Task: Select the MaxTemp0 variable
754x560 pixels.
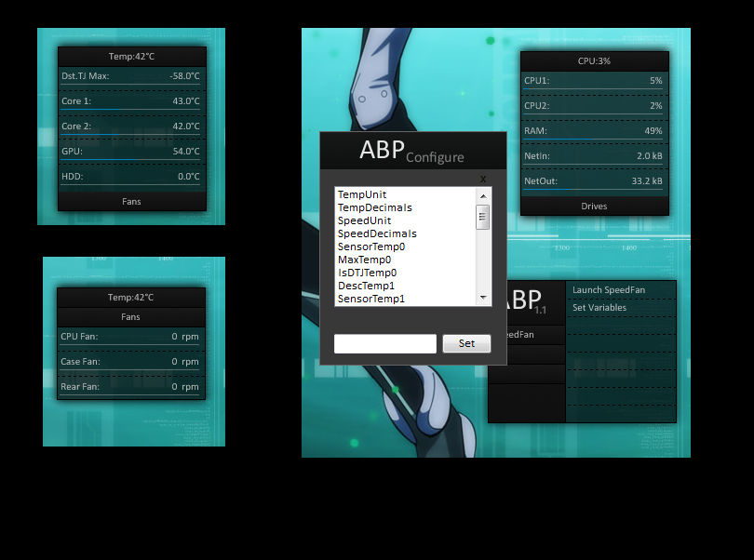Action: coord(365,260)
